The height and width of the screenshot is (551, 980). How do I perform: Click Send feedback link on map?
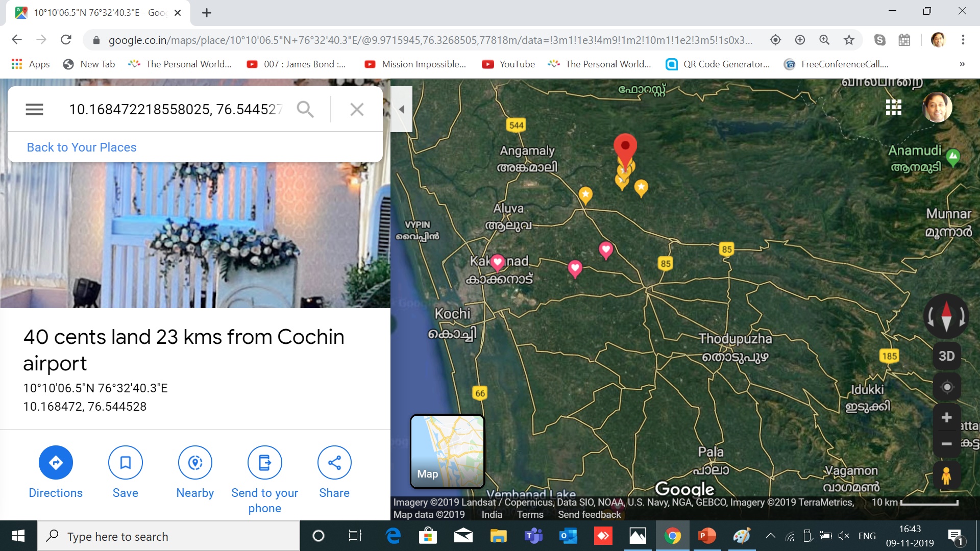589,514
